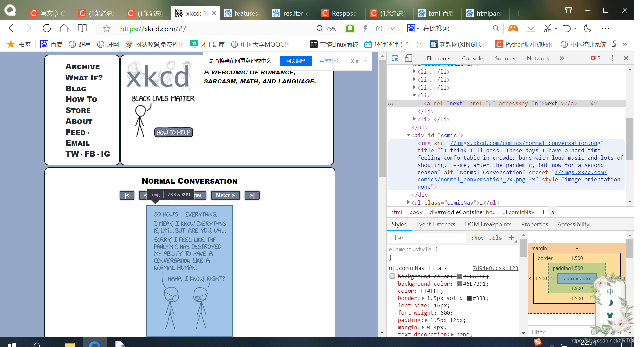The image size is (644, 347).
Task: Toggle Show all computed checkbox
Action: click(594, 332)
